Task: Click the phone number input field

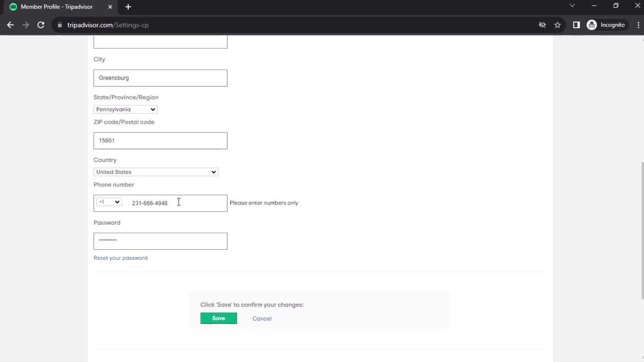Action: 179,203
